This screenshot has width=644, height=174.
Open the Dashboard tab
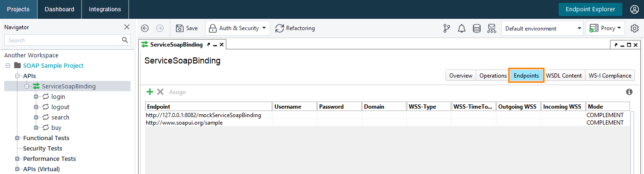point(59,9)
